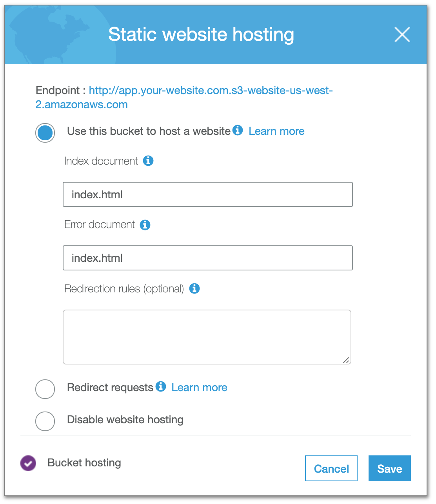Click the textarea resize handle
436x504 pixels.
click(346, 360)
